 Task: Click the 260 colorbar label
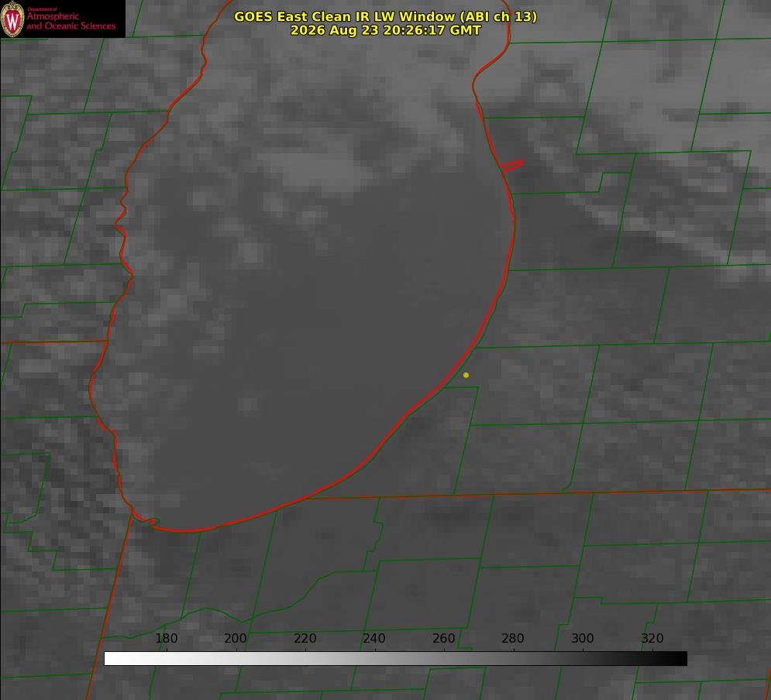tap(443, 638)
